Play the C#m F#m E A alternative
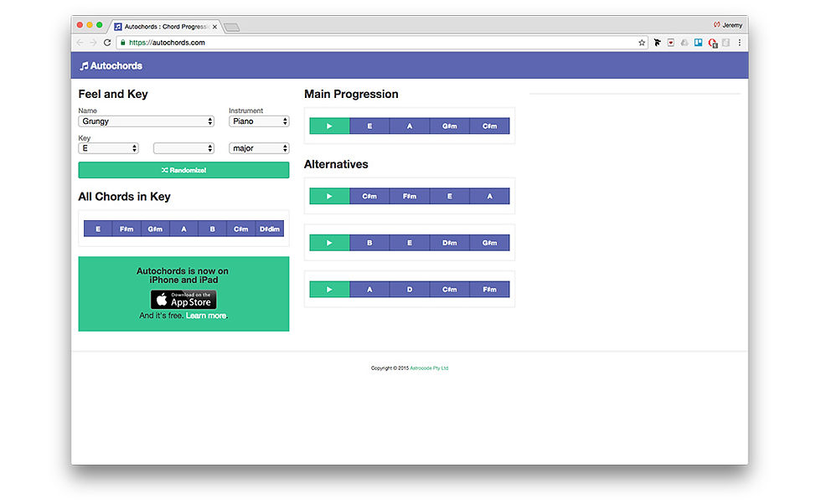 click(329, 196)
